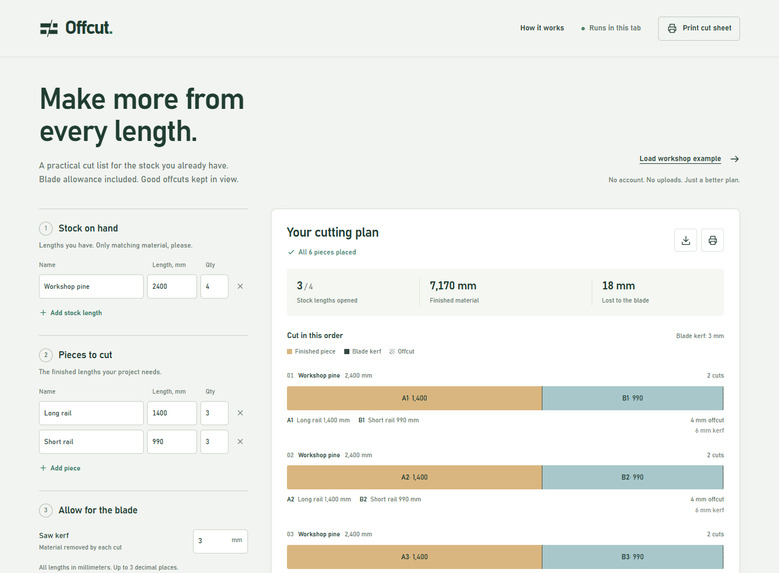Image resolution: width=779 pixels, height=573 pixels.
Task: Click Add stock length
Action: [x=71, y=313]
